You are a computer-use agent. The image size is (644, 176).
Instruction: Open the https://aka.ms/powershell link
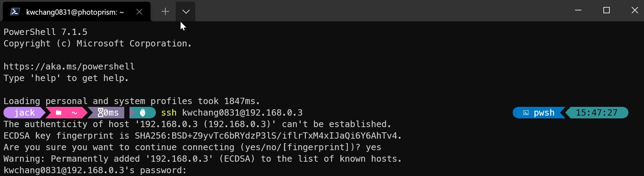[x=69, y=66]
